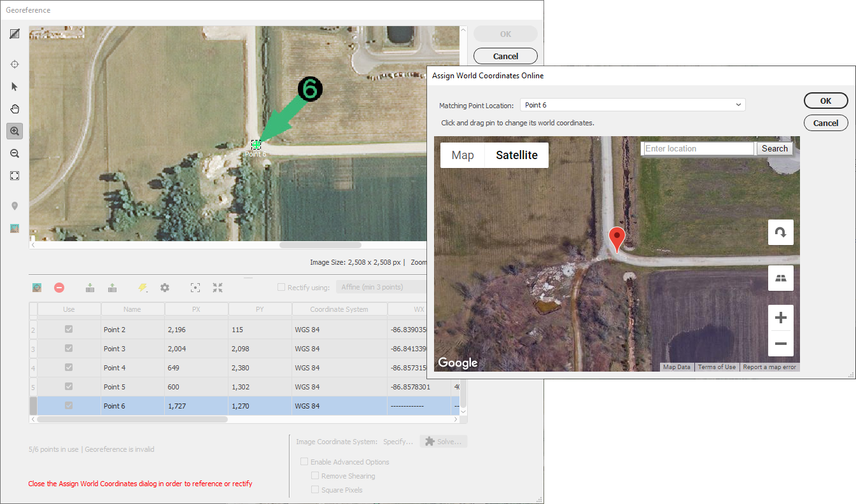Click the Enter location search field
Image resolution: width=856 pixels, height=504 pixels.
pos(699,148)
